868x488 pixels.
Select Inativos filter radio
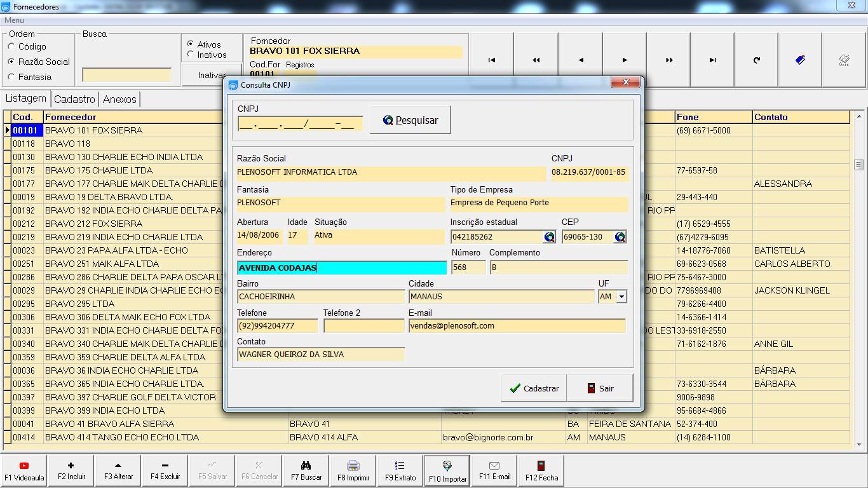click(191, 55)
